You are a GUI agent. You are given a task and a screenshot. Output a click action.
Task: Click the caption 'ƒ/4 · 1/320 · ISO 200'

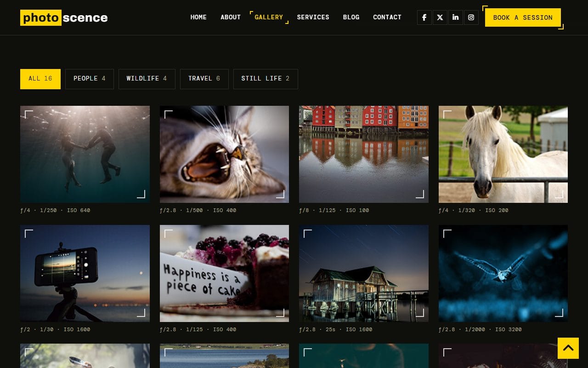(474, 210)
